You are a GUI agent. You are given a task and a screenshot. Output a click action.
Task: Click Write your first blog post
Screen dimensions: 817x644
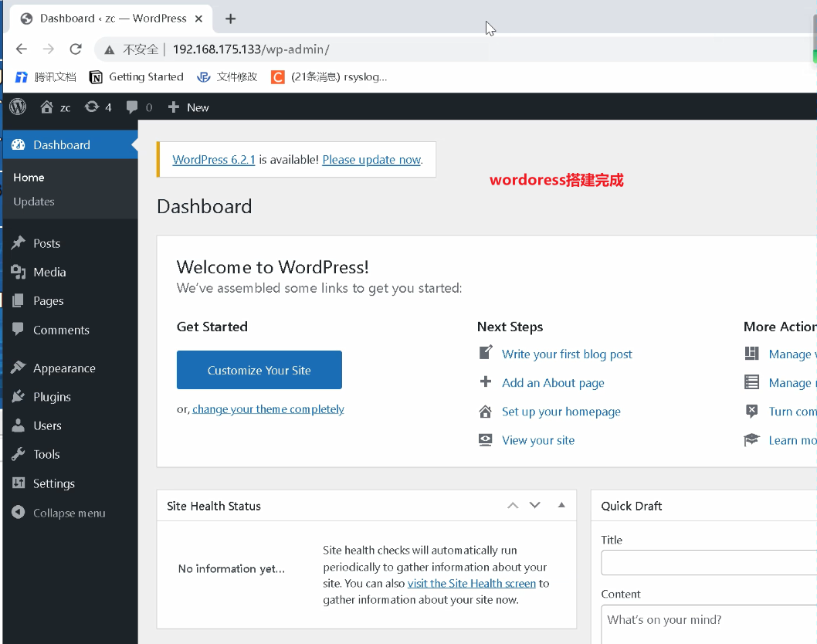pyautogui.click(x=567, y=354)
